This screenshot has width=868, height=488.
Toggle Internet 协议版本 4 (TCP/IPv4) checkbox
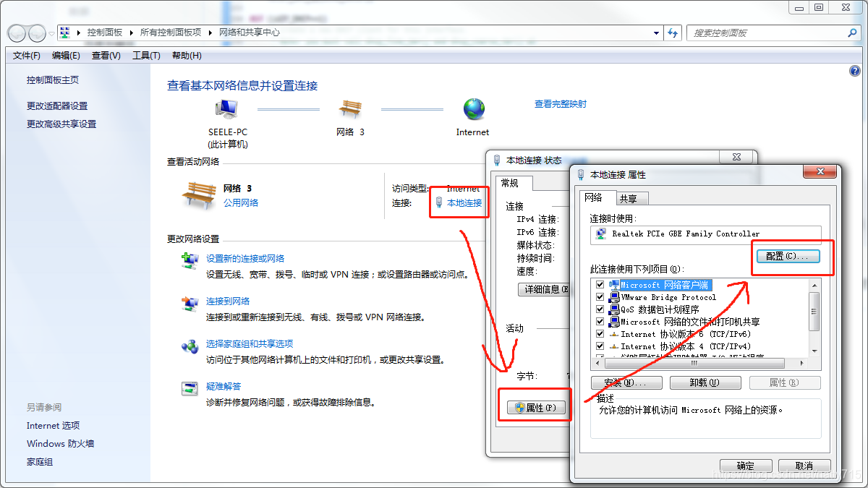click(x=600, y=346)
